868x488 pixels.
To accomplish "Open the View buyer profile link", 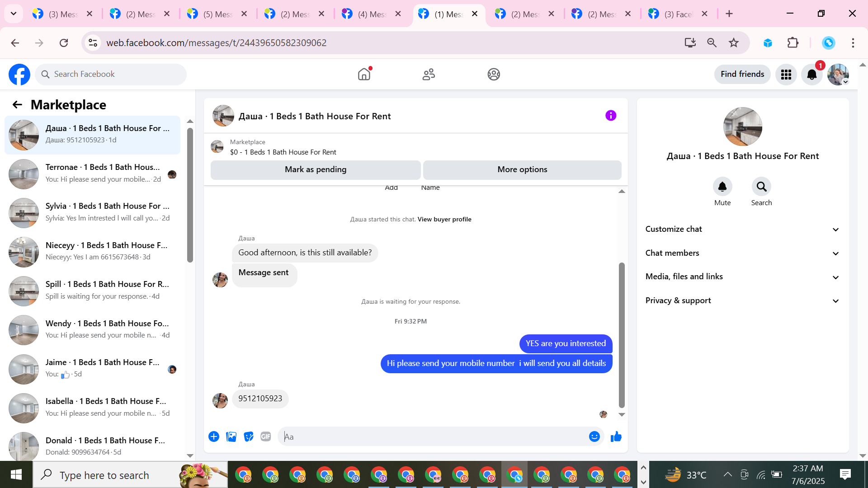I will tap(444, 219).
